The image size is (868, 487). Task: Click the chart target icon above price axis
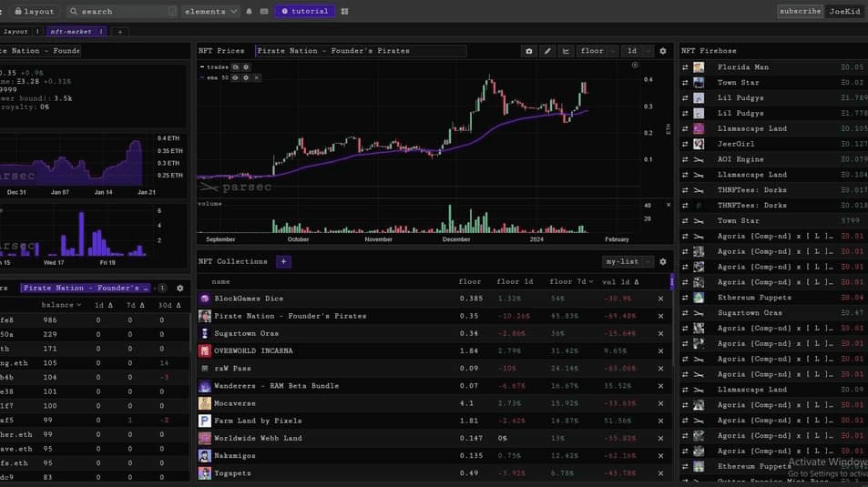[x=635, y=66]
